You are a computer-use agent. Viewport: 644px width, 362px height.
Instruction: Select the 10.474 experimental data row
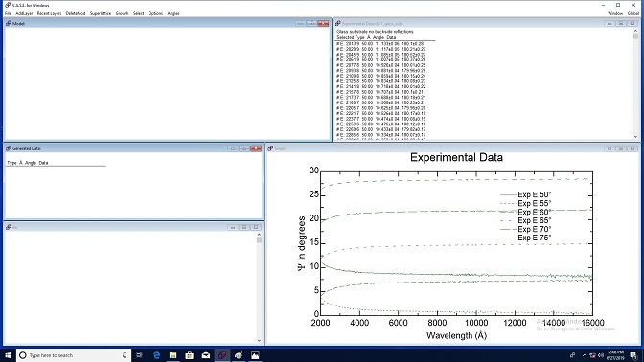tap(380, 119)
